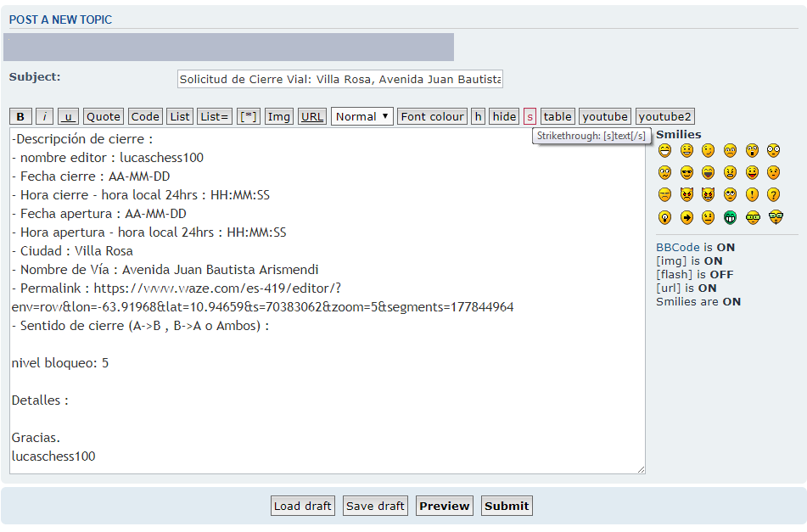Click the BBCode link

click(677, 248)
